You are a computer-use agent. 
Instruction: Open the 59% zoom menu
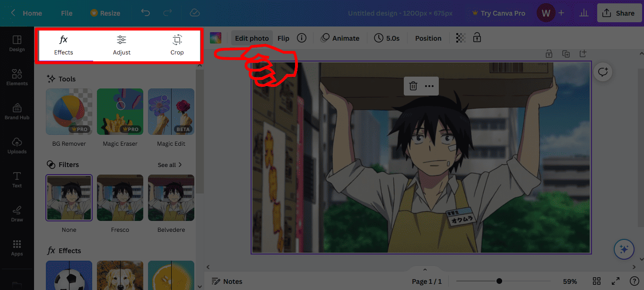[x=570, y=281]
